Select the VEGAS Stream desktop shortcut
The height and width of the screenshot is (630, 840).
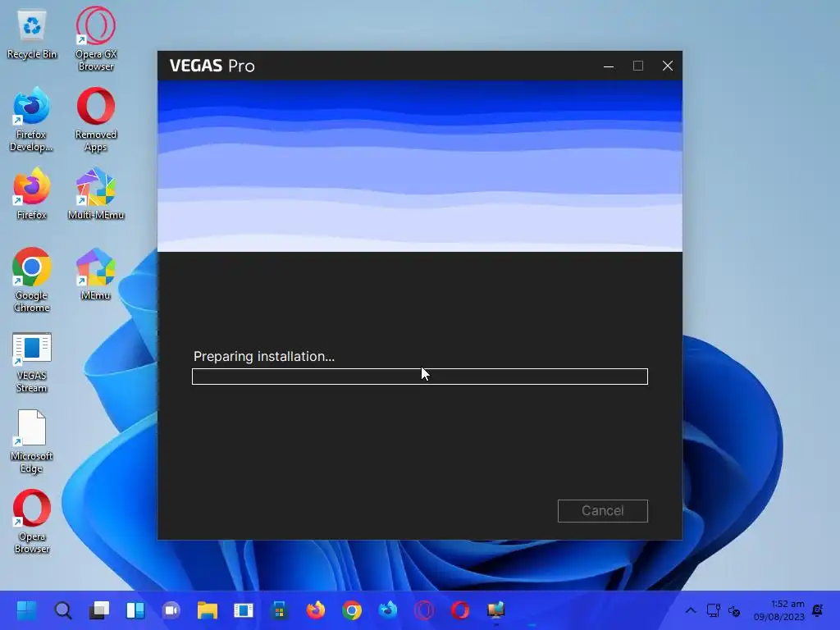(x=32, y=362)
